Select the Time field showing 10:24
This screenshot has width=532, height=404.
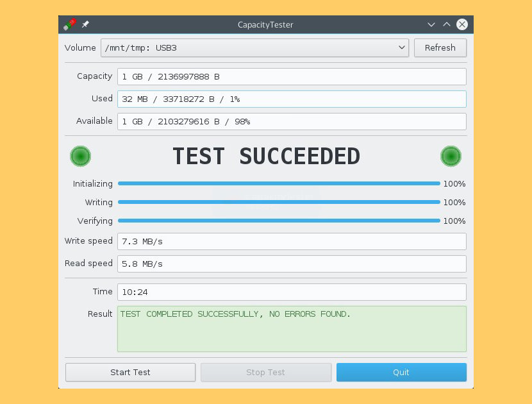point(292,292)
